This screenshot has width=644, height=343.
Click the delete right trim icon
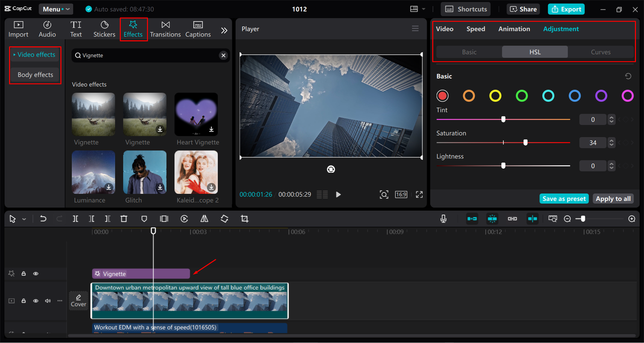pyautogui.click(x=108, y=219)
